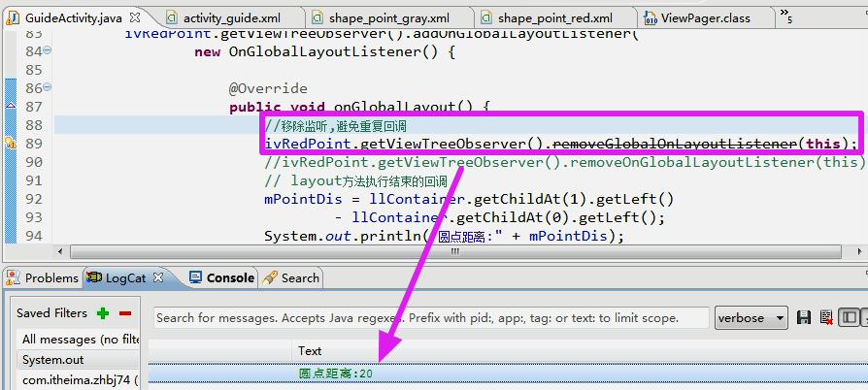Click the removeGlobalOnLayoutListener call on line 89
This screenshot has height=390, width=868.
674,144
